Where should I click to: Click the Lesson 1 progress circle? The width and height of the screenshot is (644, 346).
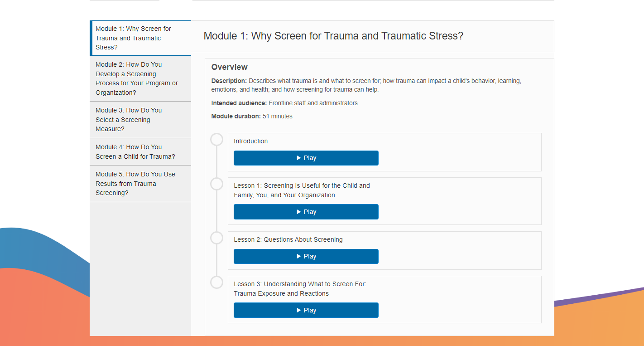click(x=217, y=184)
